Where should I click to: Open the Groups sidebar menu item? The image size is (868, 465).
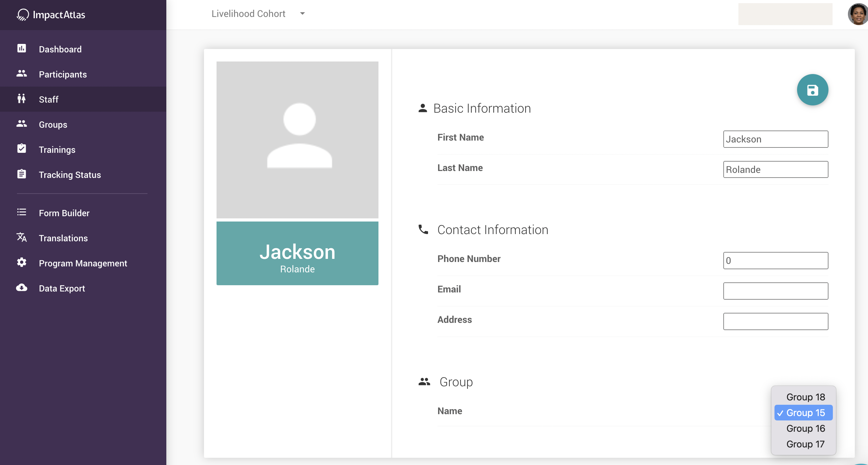(53, 124)
